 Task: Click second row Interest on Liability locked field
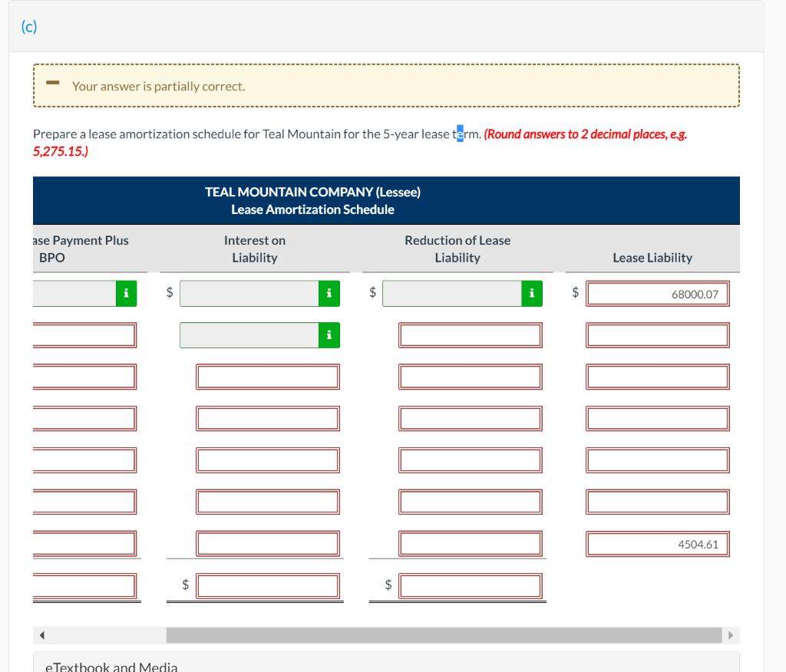pyautogui.click(x=249, y=334)
